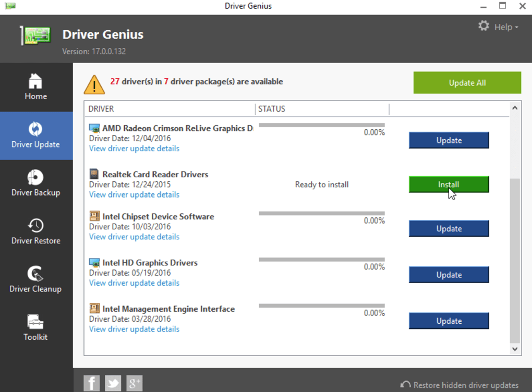532x392 pixels.
Task: Open the Twitter share icon
Action: point(113,383)
